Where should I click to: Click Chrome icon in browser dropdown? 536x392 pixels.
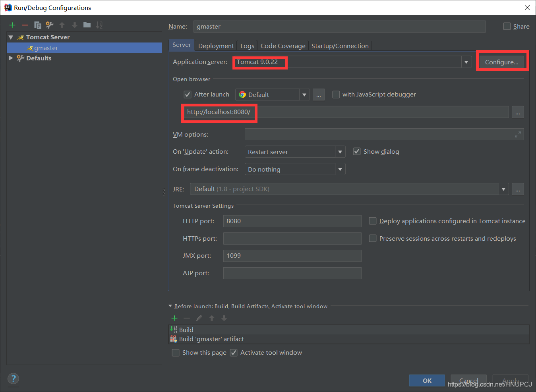(x=242, y=95)
